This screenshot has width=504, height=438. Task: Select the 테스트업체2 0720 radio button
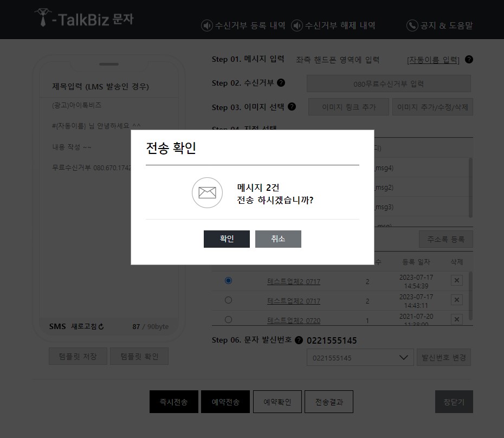click(x=228, y=318)
